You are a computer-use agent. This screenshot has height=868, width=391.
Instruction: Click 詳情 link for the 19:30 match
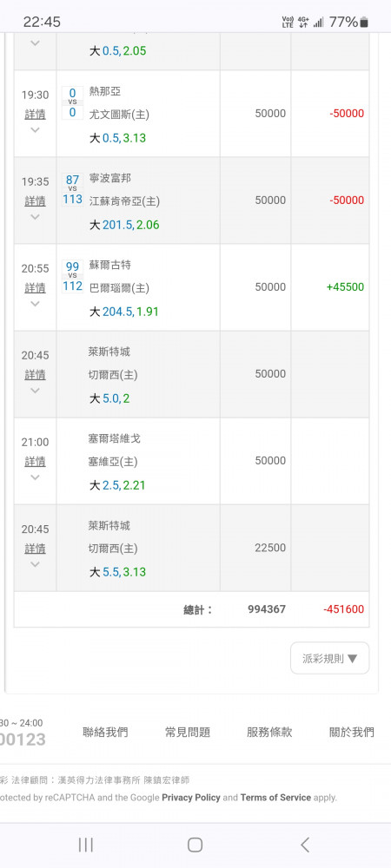(35, 114)
